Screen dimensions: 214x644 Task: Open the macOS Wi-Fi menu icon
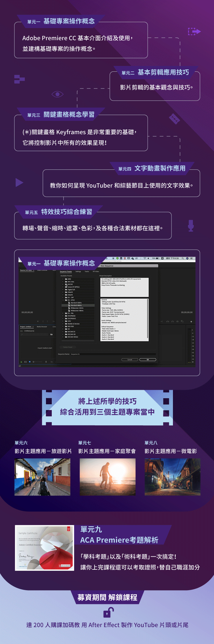145,258
